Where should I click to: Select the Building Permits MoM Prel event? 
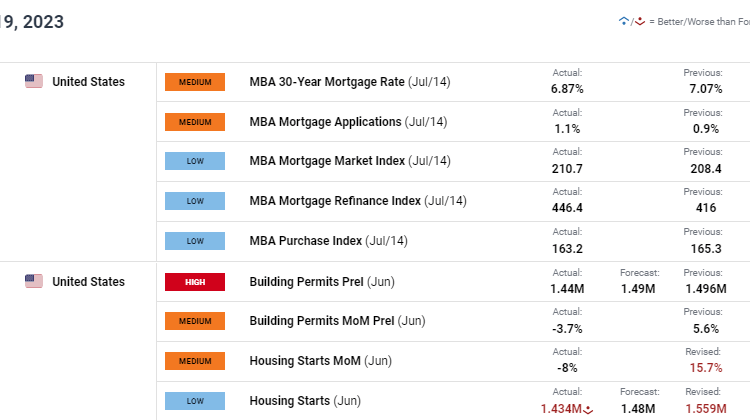(337, 321)
